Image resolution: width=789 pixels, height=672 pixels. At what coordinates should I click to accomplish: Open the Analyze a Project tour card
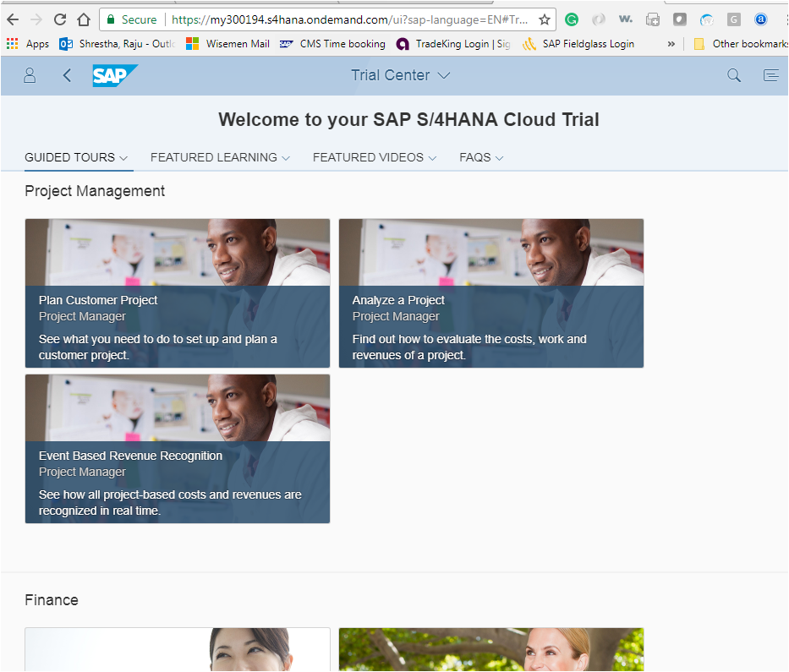pyautogui.click(x=491, y=293)
